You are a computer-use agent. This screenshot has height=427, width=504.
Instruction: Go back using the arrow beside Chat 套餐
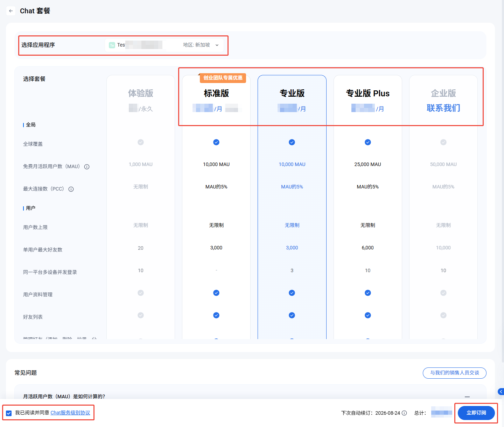tap(11, 11)
